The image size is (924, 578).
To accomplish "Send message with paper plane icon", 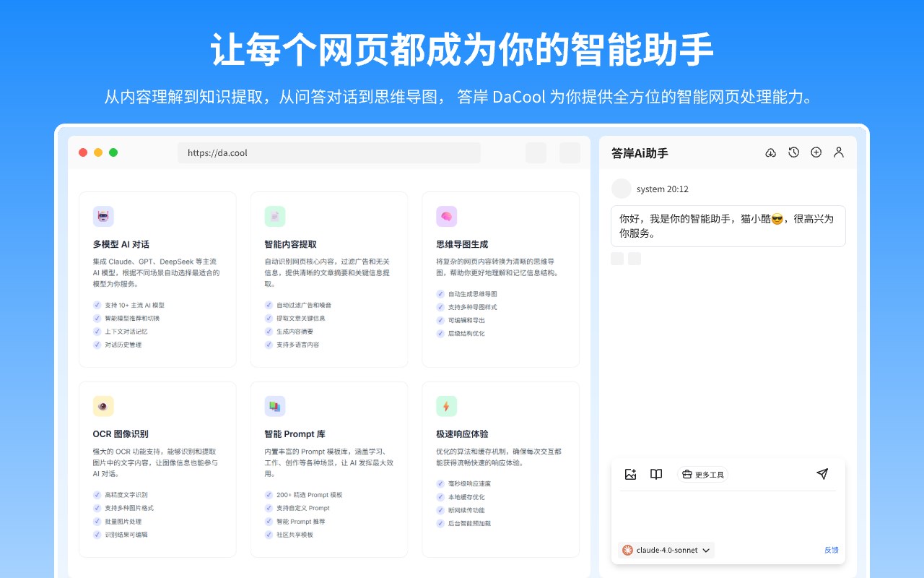I will 822,474.
